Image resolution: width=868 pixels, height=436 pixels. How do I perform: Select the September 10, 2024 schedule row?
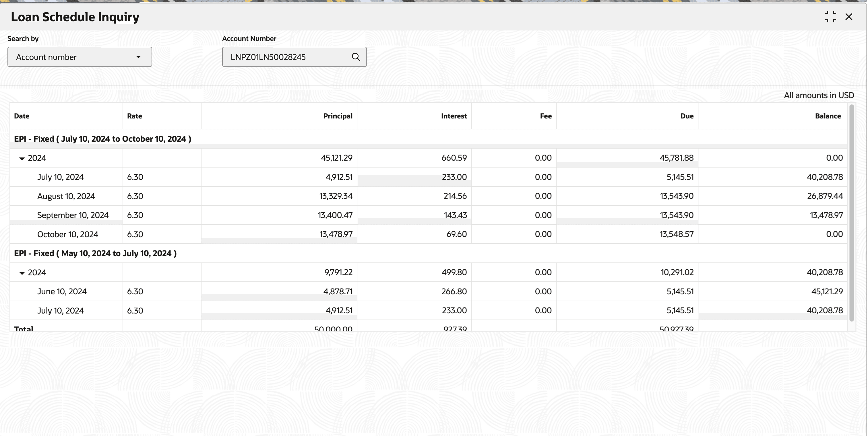click(x=73, y=215)
